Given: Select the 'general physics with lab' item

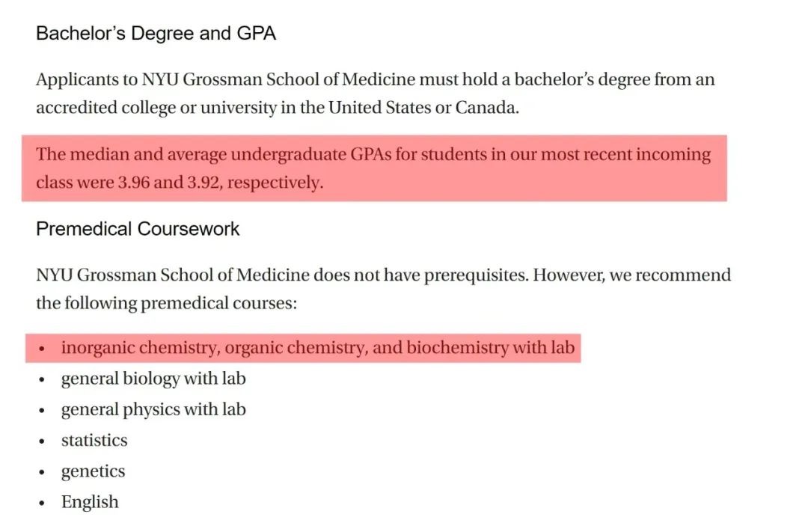Looking at the screenshot, I should (x=153, y=410).
